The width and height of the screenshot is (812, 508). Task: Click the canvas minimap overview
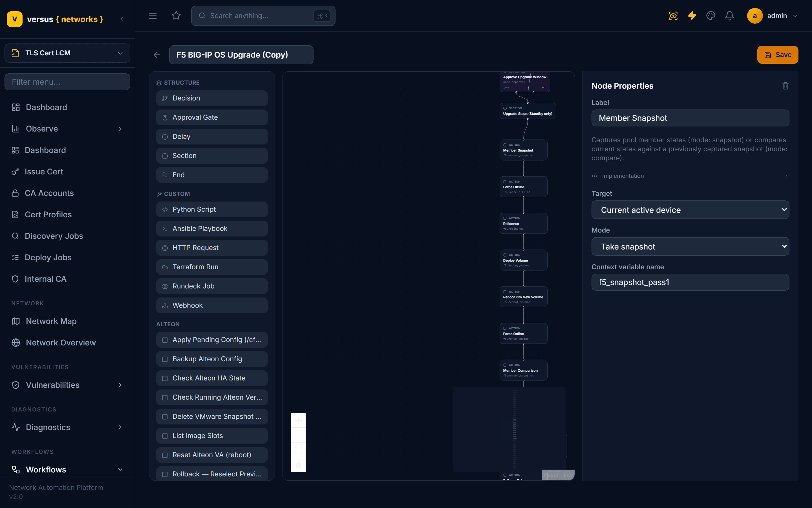pyautogui.click(x=509, y=429)
